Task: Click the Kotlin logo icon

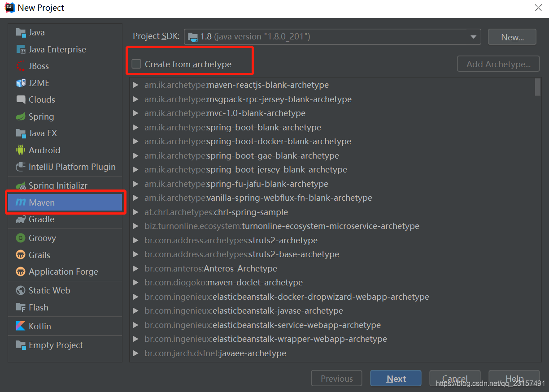Action: [x=21, y=326]
